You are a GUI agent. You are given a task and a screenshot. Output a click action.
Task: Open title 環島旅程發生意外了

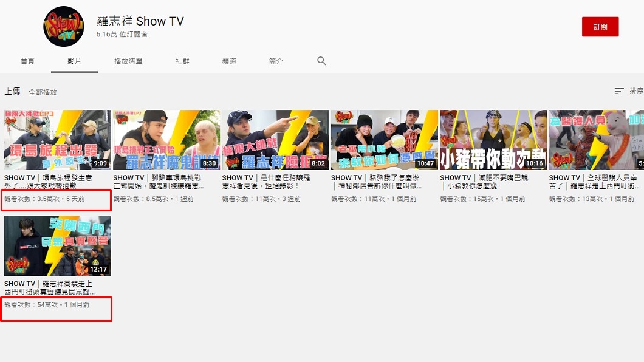coord(48,182)
